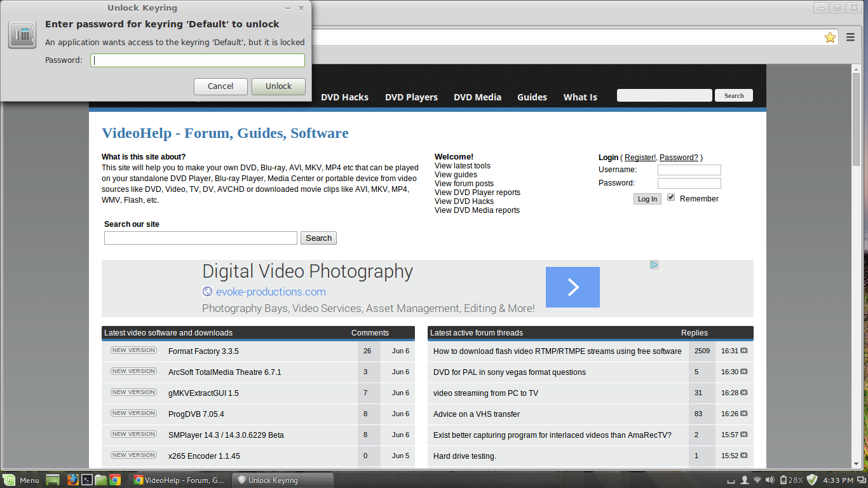The width and height of the screenshot is (868, 488).
Task: Go to last post icon for 16:30 thread
Action: [x=744, y=372]
